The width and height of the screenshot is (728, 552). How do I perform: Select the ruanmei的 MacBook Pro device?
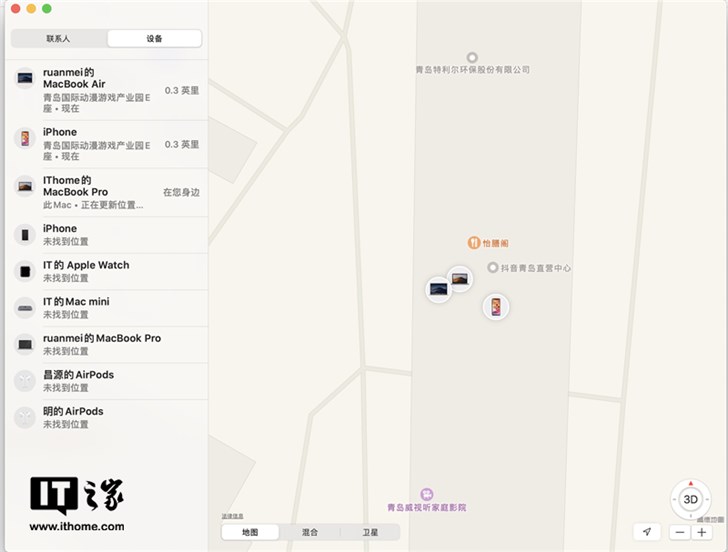(x=107, y=344)
